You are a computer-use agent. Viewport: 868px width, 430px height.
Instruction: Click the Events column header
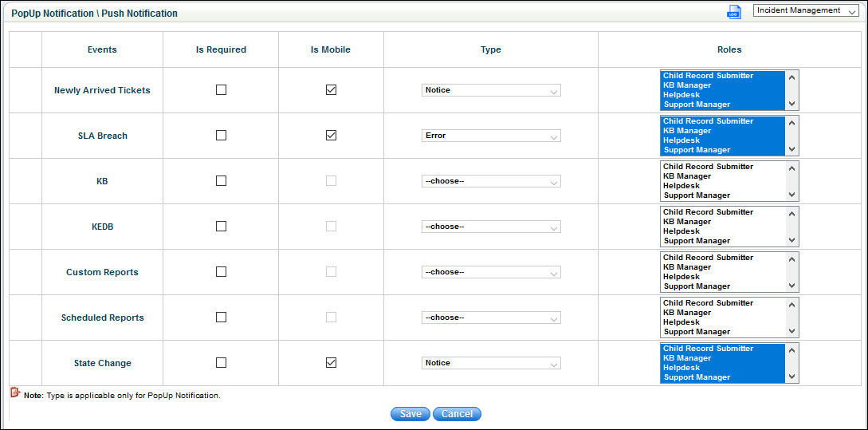(x=102, y=49)
